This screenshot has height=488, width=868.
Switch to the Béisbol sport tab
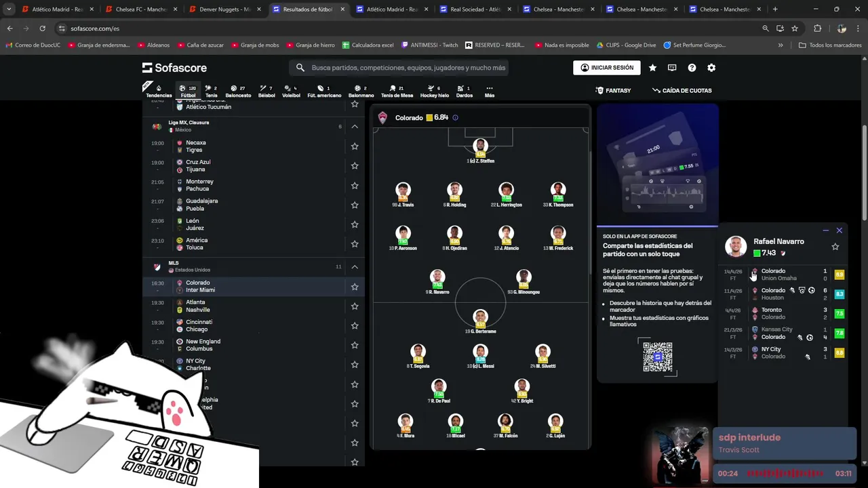267,91
